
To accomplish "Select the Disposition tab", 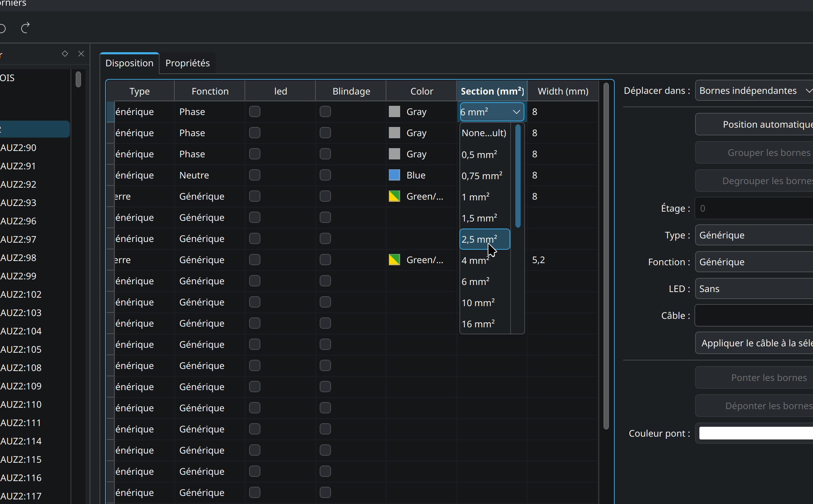I will point(130,63).
